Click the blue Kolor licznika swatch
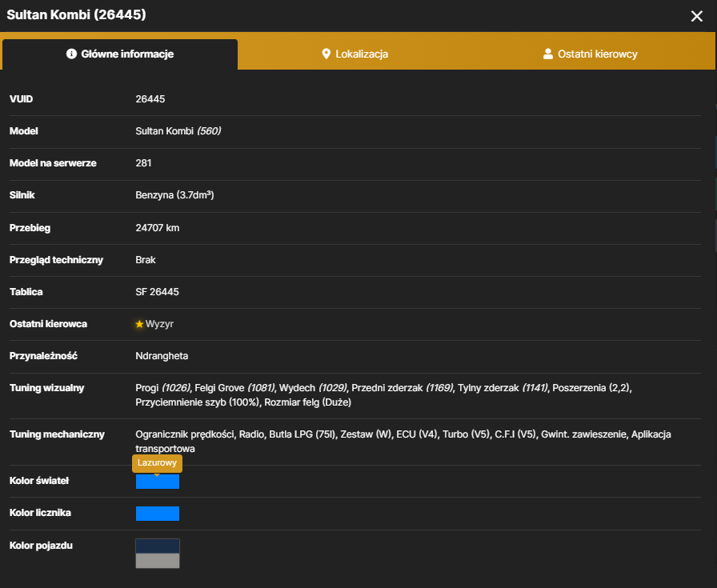This screenshot has width=717, height=588. (158, 514)
